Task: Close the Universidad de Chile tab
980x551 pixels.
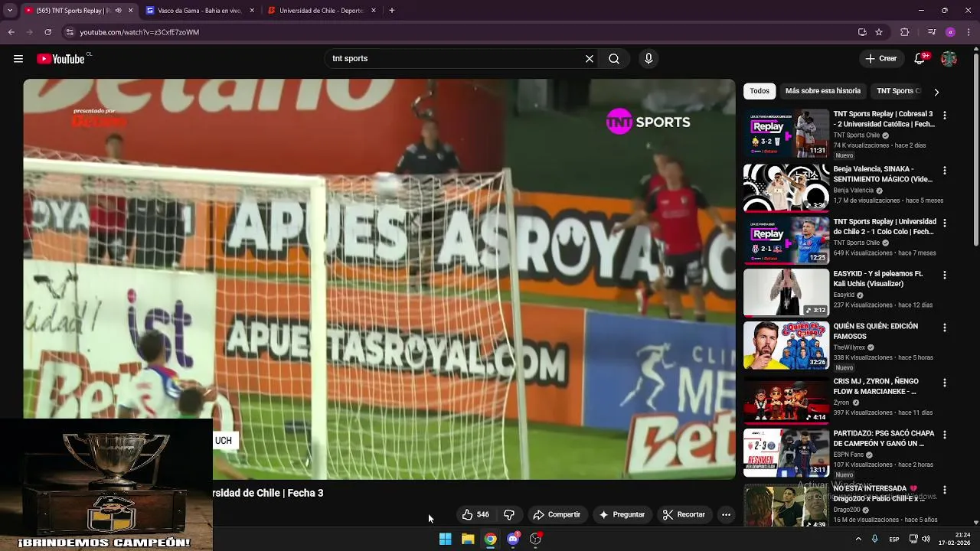Action: pyautogui.click(x=374, y=11)
